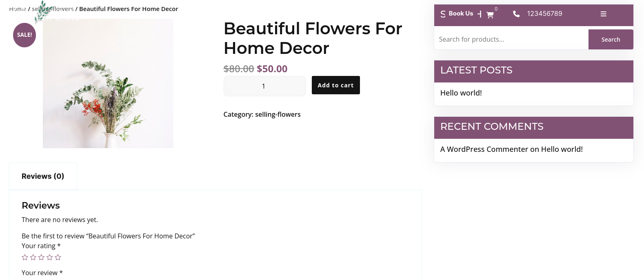Focus the product quantity field

[x=264, y=86]
